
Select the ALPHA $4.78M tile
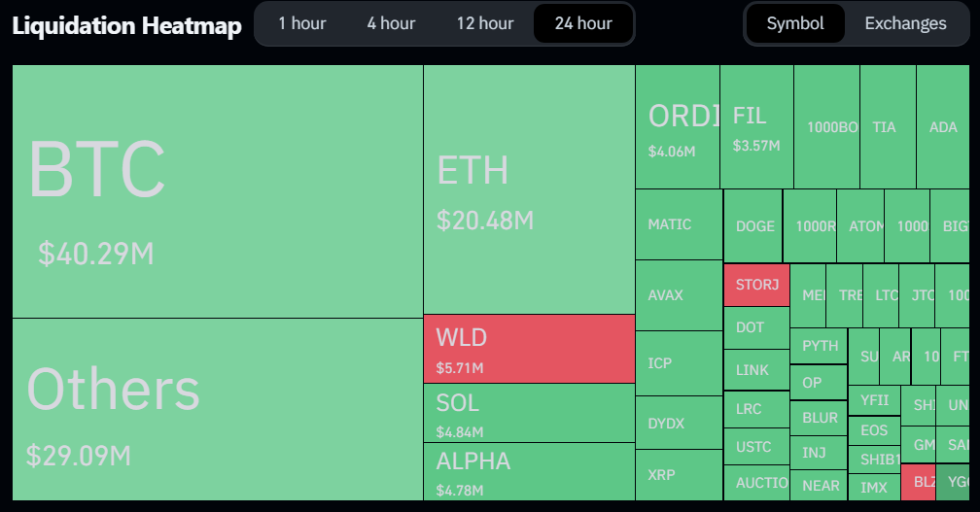529,471
